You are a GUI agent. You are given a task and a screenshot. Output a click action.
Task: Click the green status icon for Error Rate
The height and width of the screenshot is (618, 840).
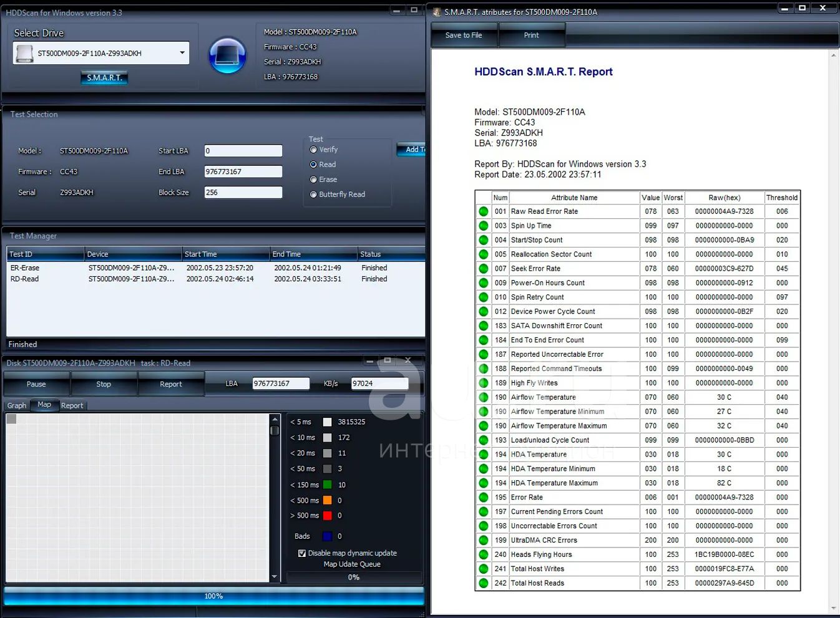[484, 498]
